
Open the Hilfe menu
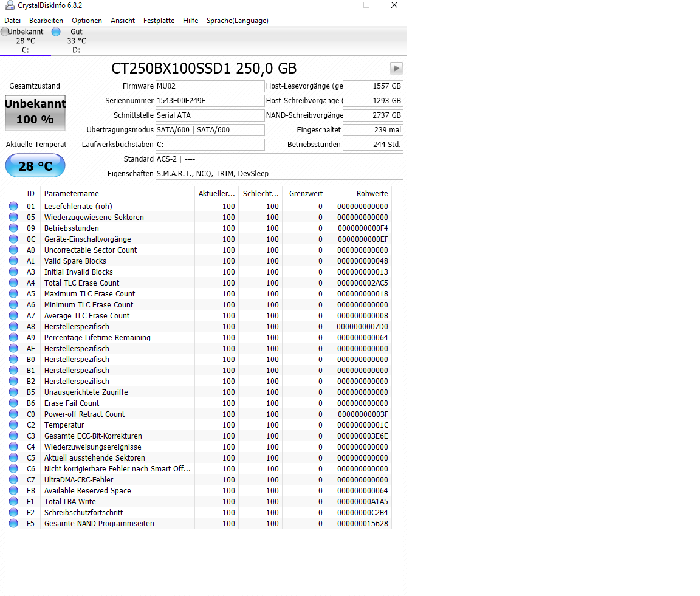click(191, 21)
